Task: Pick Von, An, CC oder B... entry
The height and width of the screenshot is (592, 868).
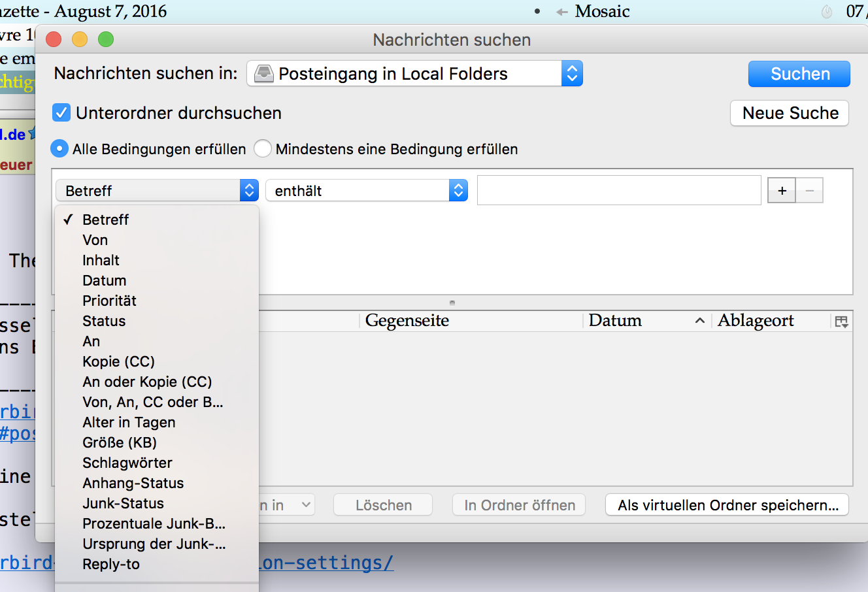Action: click(x=157, y=402)
